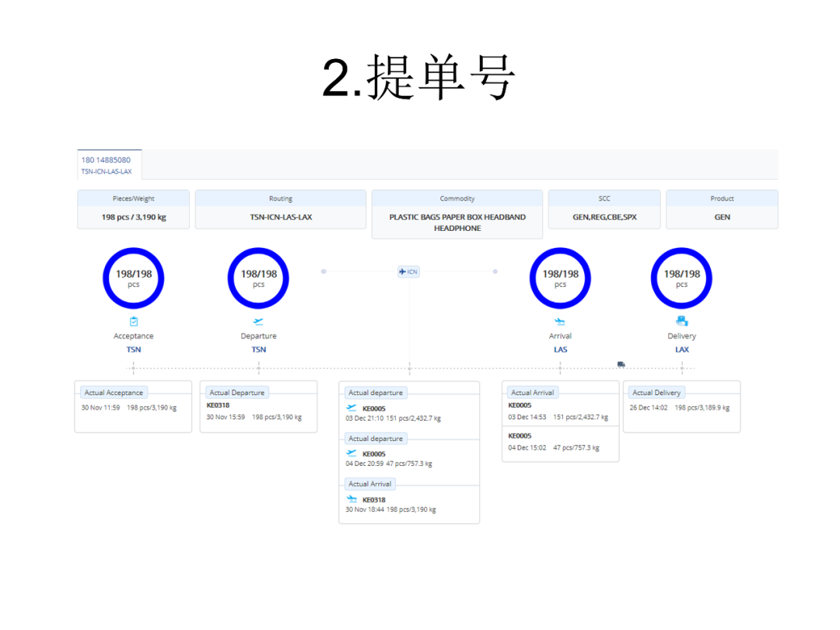
Task: Click the Acceptance 198/198 progress circle
Action: click(134, 278)
